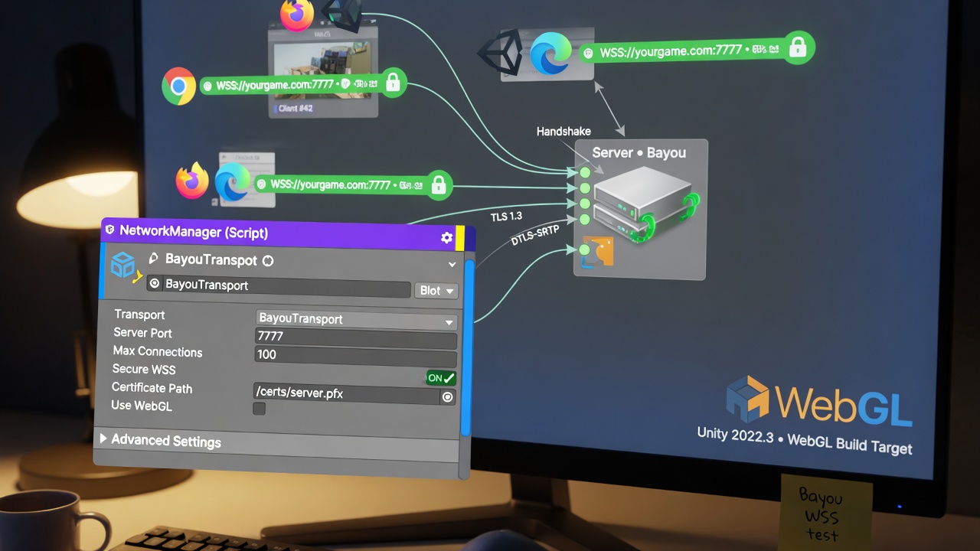Click the target icon inside the BayouTransport object field
980x551 pixels.
[x=155, y=284]
